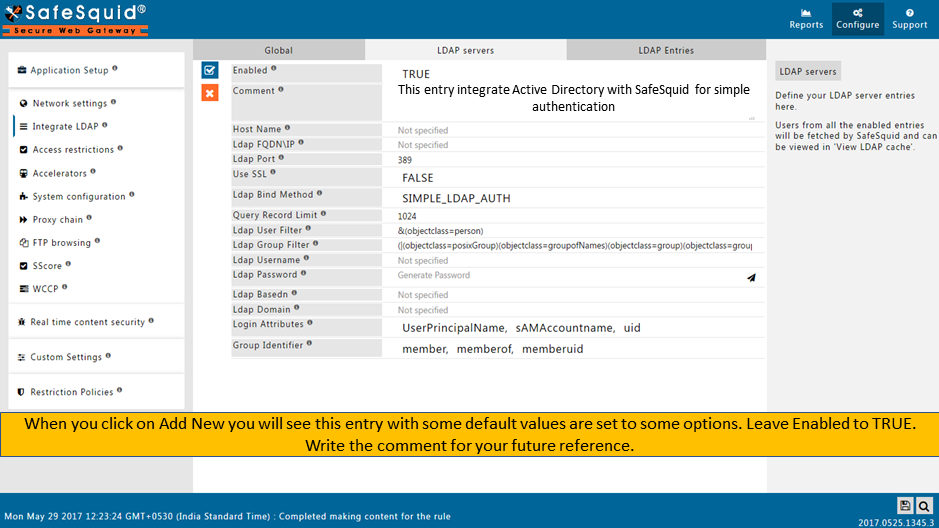This screenshot has width=939, height=528.
Task: Open the Ldap Bind Method selector
Action: [456, 199]
